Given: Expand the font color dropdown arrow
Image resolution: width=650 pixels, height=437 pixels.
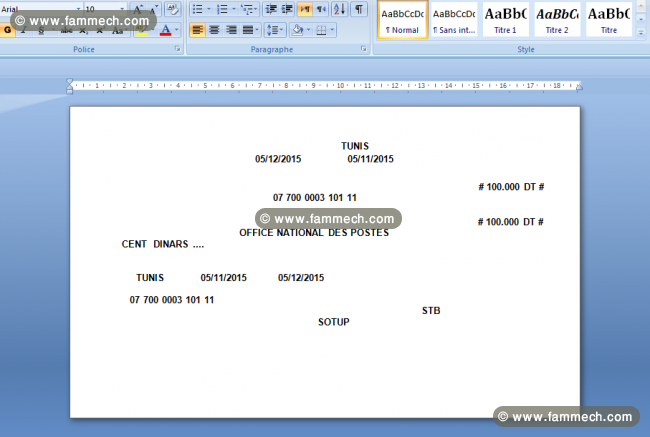Looking at the screenshot, I should coord(177,30).
